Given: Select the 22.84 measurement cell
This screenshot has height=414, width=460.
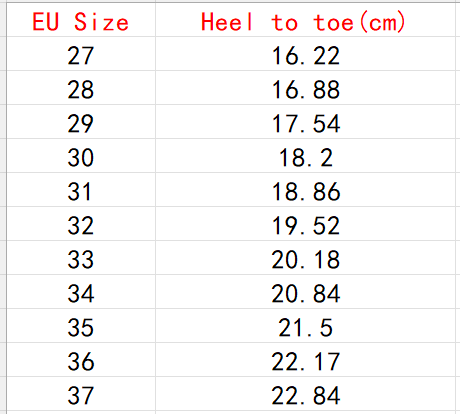Looking at the screenshot, I should [305, 394].
